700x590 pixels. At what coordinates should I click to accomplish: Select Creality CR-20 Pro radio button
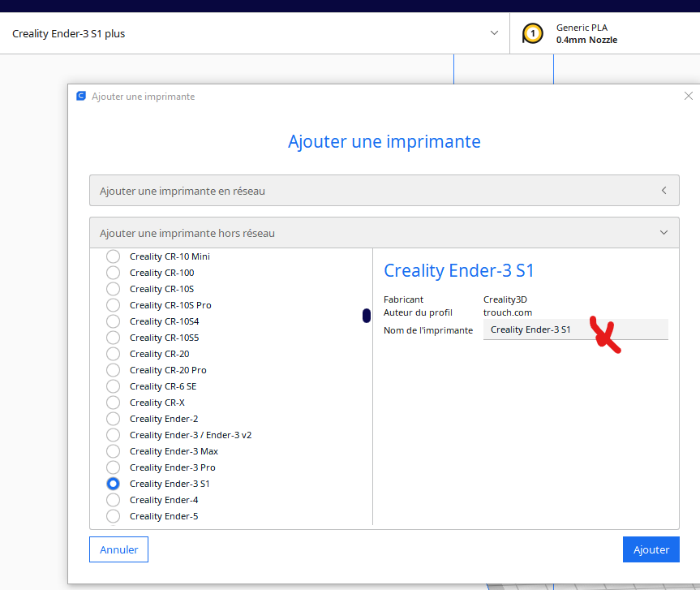tap(113, 370)
